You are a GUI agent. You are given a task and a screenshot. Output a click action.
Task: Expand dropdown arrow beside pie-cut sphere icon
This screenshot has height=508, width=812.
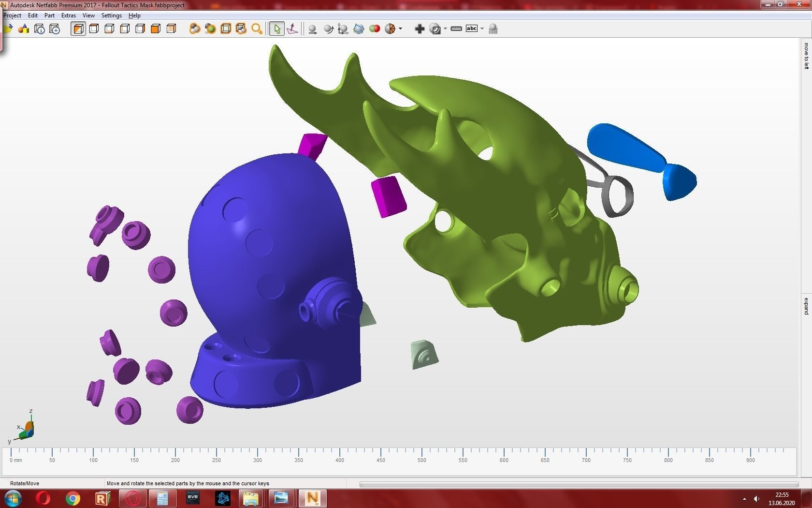[x=400, y=29]
